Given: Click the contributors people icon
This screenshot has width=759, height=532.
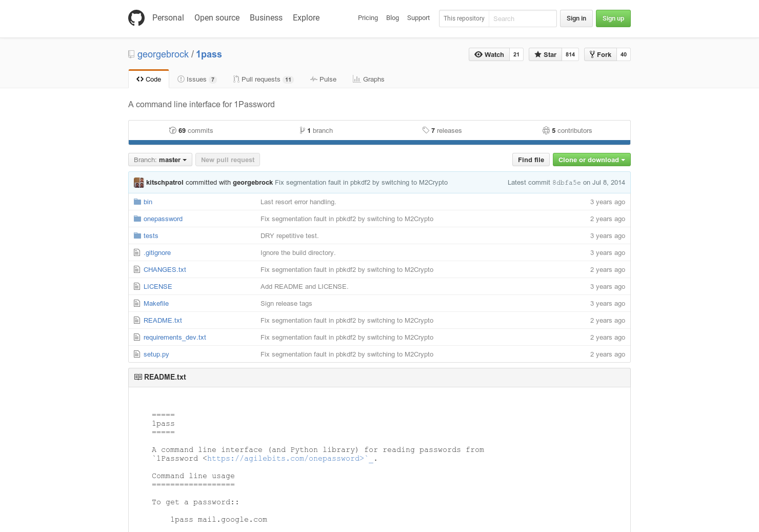Looking at the screenshot, I should [x=546, y=130].
